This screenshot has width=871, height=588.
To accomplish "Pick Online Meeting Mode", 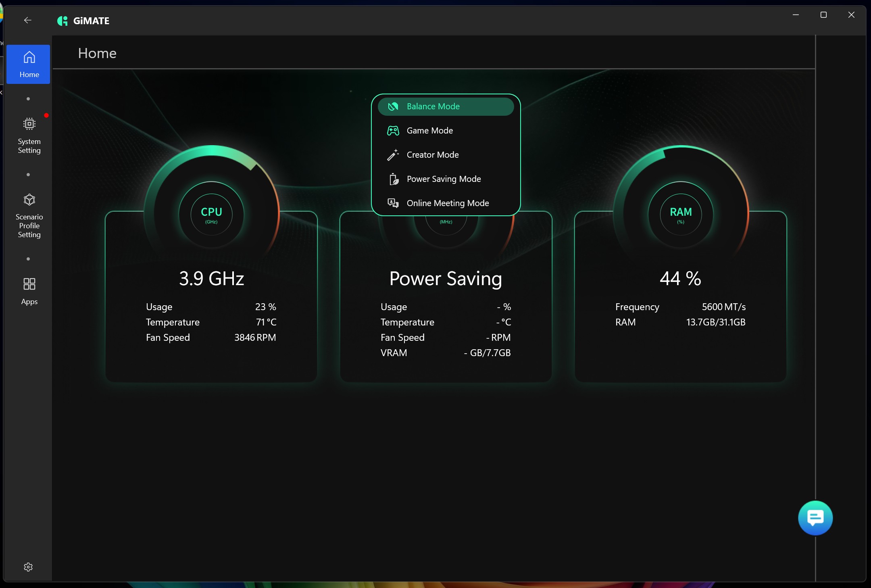I will (x=448, y=203).
